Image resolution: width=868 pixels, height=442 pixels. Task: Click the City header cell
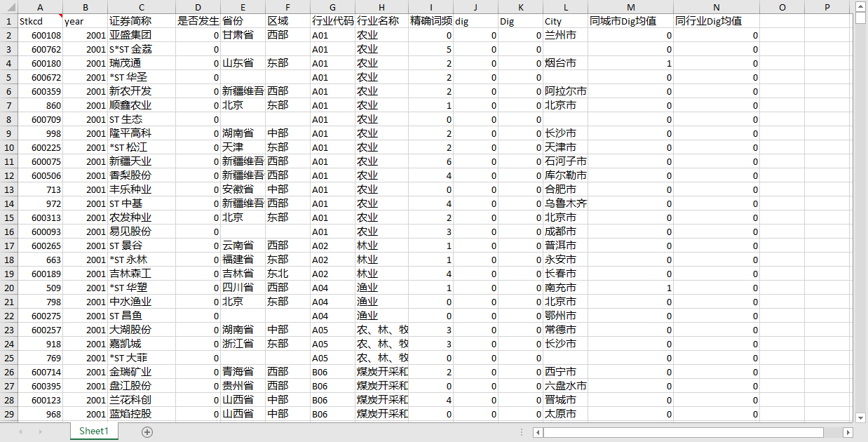[x=565, y=21]
